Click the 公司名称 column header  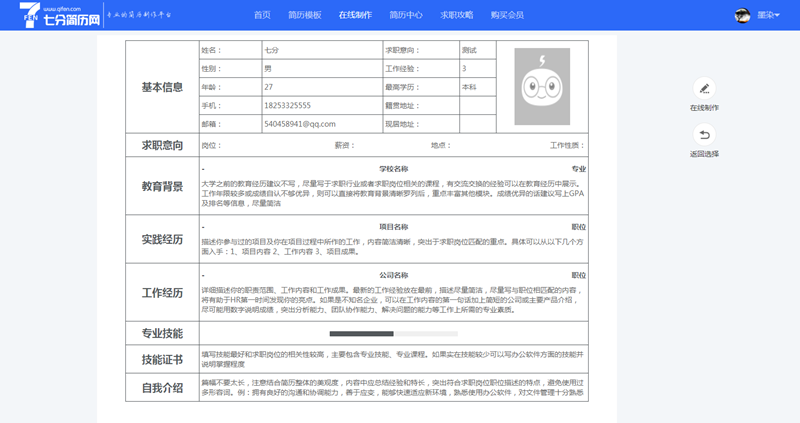393,276
